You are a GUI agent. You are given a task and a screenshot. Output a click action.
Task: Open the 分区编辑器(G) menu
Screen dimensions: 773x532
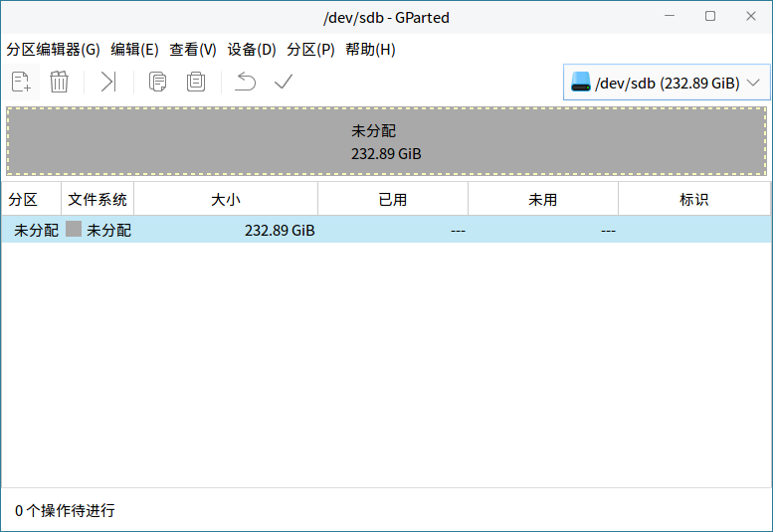coord(53,50)
